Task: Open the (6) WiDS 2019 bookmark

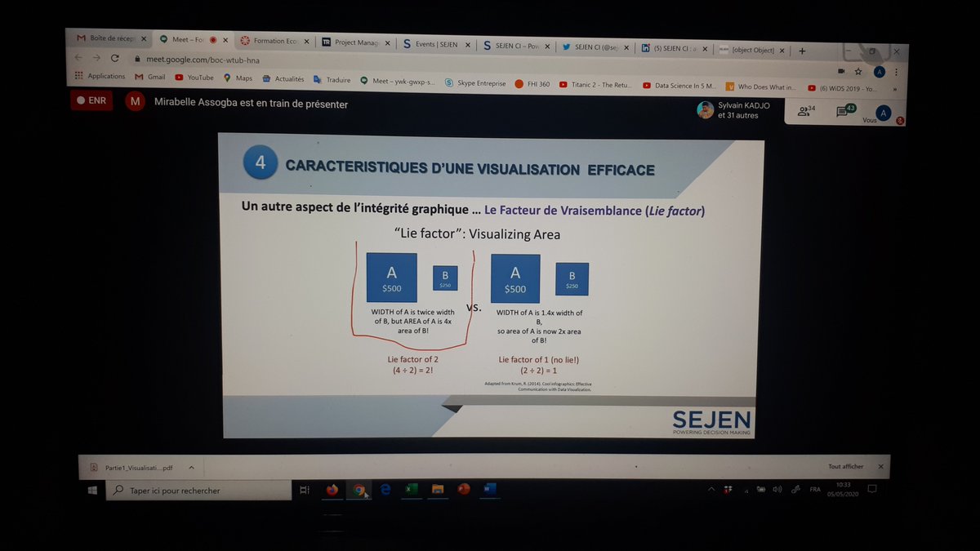Action: 842,88
